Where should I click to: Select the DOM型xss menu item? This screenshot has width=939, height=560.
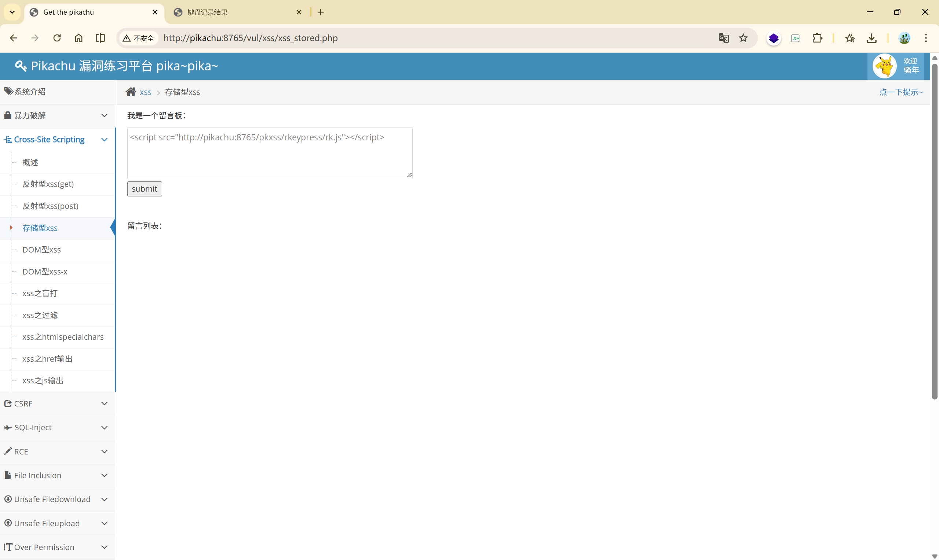click(41, 250)
